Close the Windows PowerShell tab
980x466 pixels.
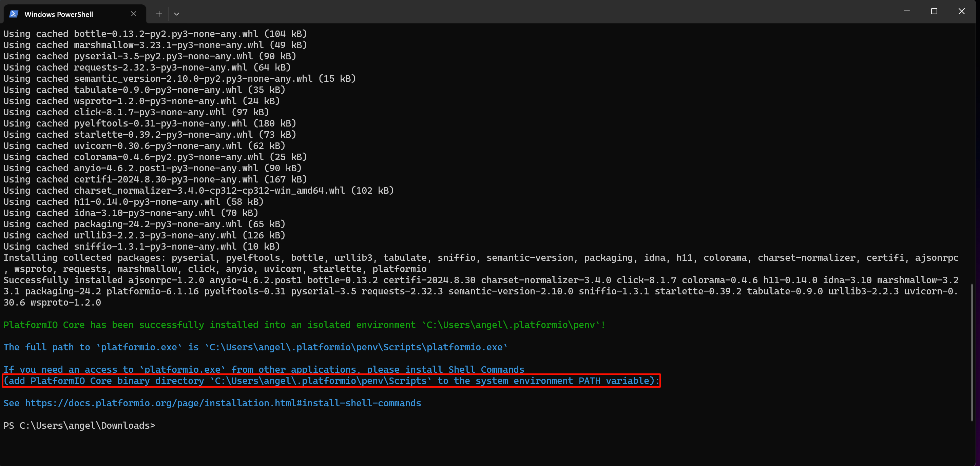click(134, 14)
